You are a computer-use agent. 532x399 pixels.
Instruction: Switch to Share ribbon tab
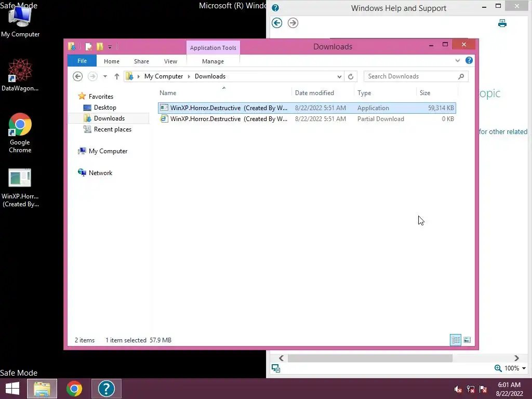coord(141,61)
